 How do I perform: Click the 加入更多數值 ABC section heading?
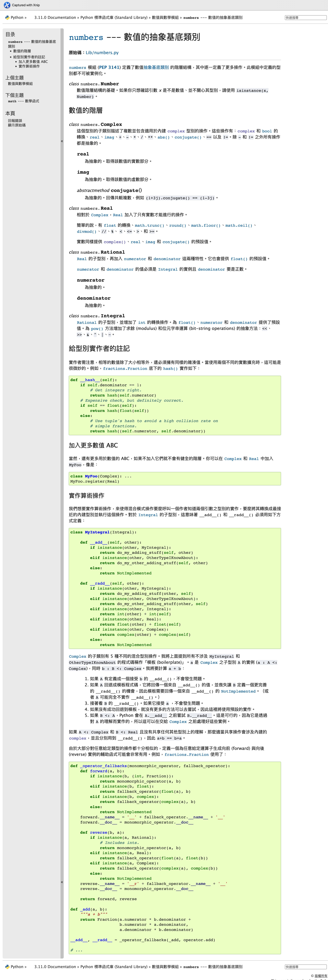click(x=93, y=445)
